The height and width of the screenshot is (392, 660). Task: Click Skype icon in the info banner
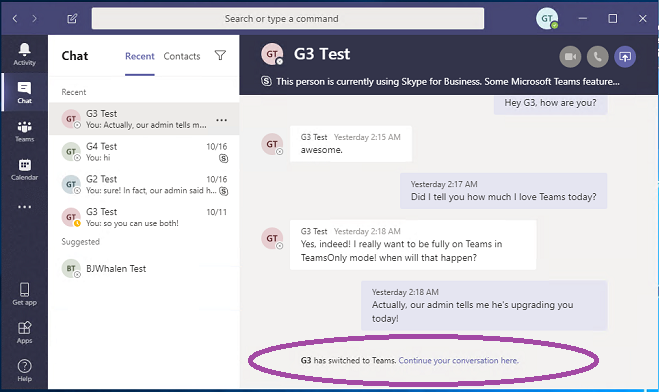[266, 81]
